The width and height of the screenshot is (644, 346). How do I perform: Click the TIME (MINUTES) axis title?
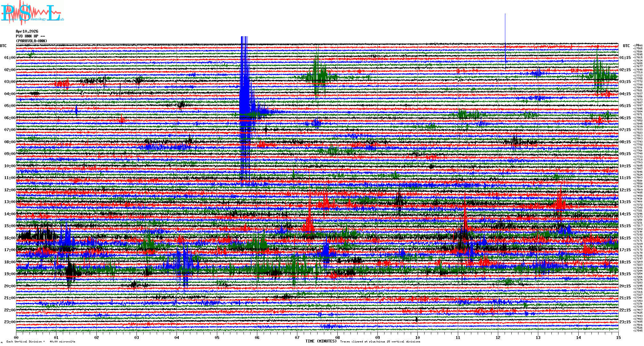pos(321,341)
